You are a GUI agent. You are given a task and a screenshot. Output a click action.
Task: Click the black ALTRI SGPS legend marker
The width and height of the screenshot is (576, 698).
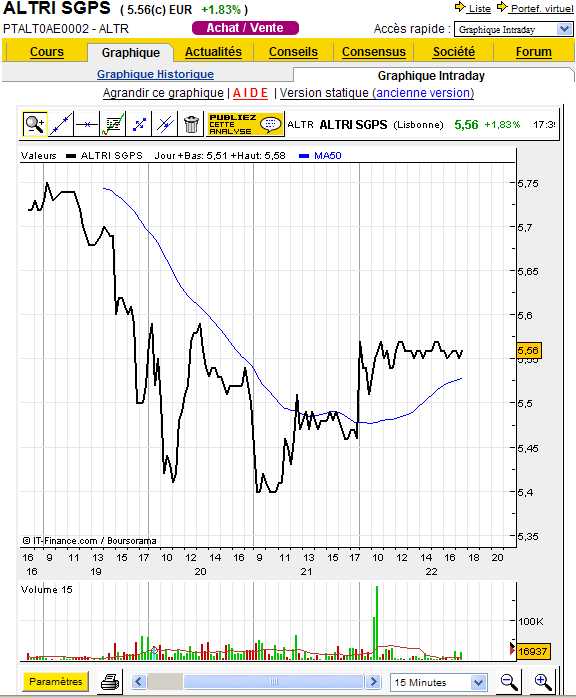(x=71, y=156)
